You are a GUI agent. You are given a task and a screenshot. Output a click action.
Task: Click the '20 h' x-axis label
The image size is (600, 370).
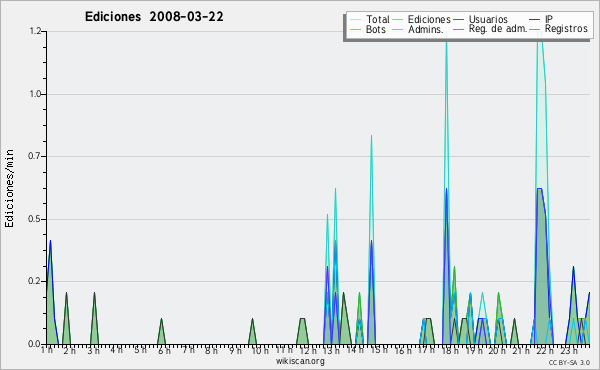click(497, 350)
